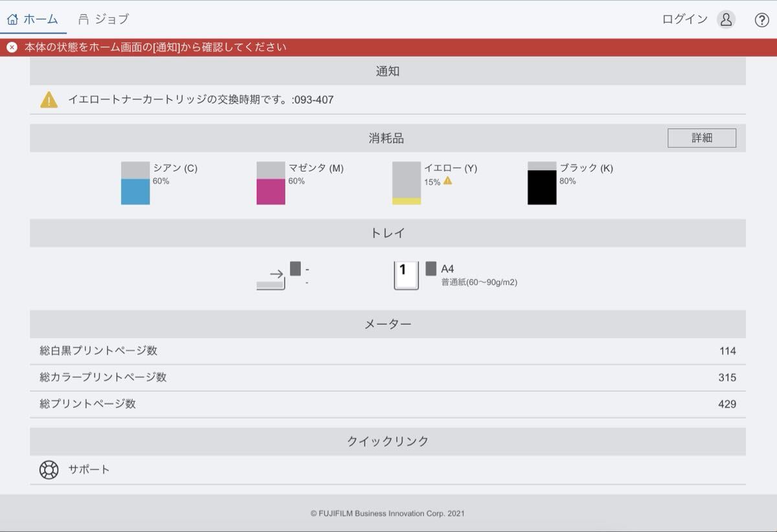Click the magenta toner level bar
Viewport: 777px width, 532px height.
pos(271,183)
